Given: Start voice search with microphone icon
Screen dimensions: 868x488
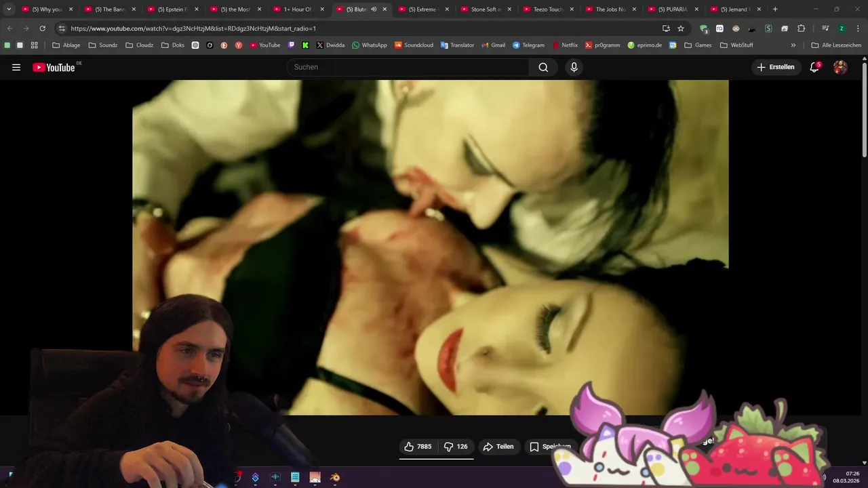Looking at the screenshot, I should coord(574,67).
